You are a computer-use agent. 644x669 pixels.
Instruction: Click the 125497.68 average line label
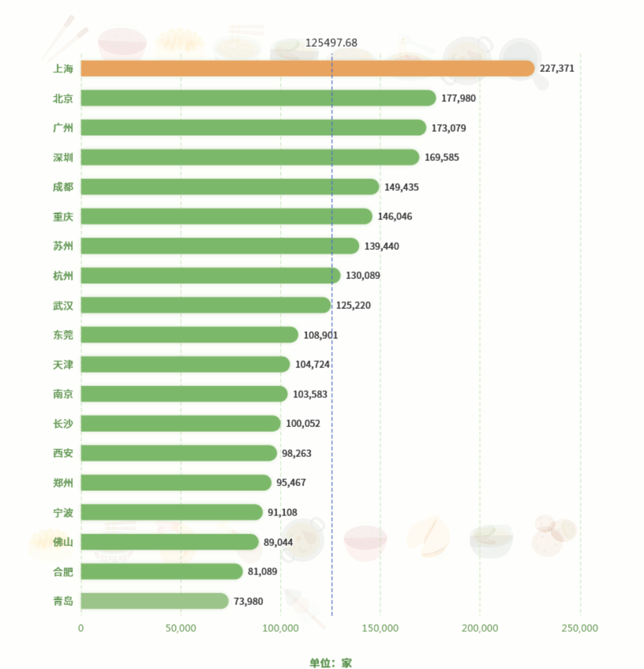click(x=331, y=43)
